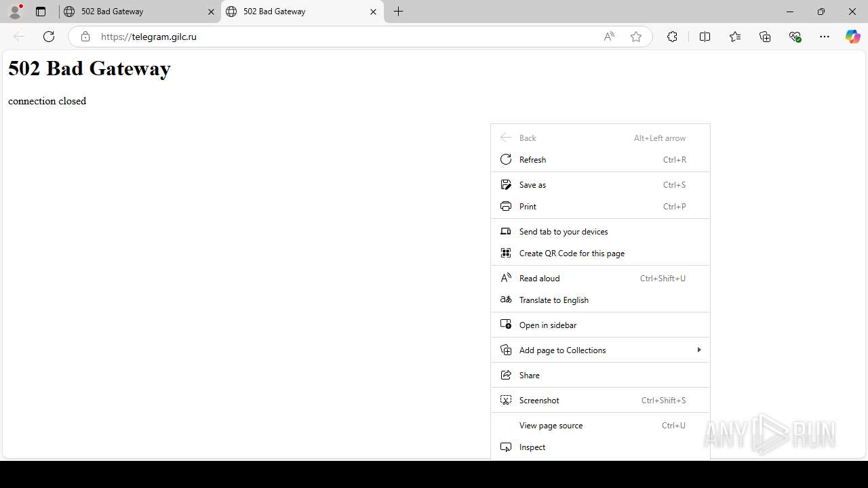The height and width of the screenshot is (488, 868).
Task: Choose Refresh in the context menu
Action: coord(600,160)
